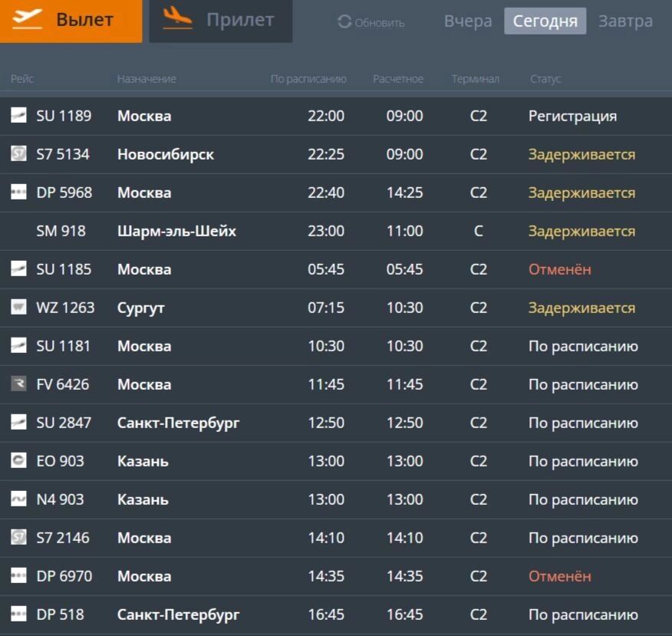Select destination Шарм-эль-Шейх
Viewport: 672px width, 636px height.
[176, 231]
